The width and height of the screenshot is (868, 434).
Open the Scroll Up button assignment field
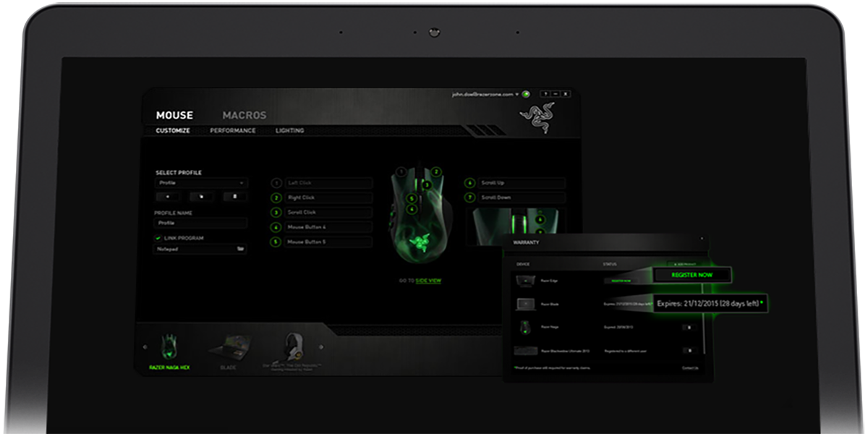click(522, 183)
